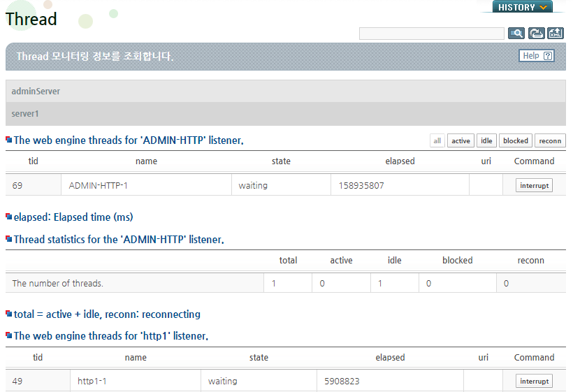Click the Help button
The image size is (573, 392).
pos(537,56)
